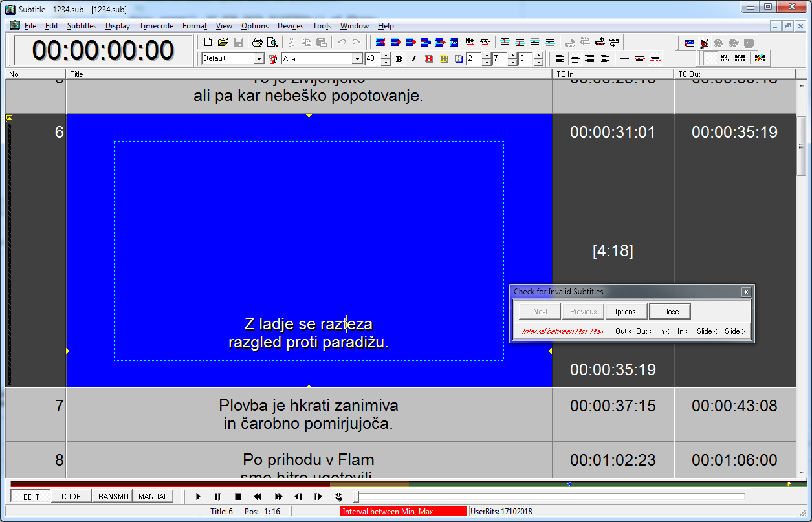Click Close in Check for Invalid Subtitles dialog
This screenshot has height=522, width=812.
point(670,311)
